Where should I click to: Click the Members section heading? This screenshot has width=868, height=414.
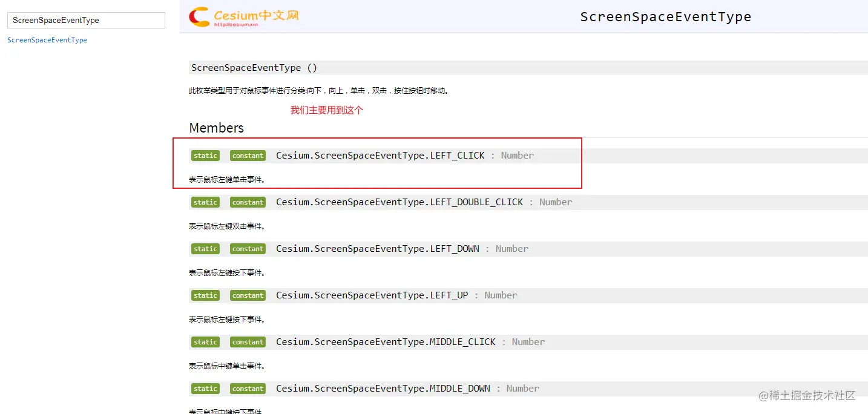[217, 128]
